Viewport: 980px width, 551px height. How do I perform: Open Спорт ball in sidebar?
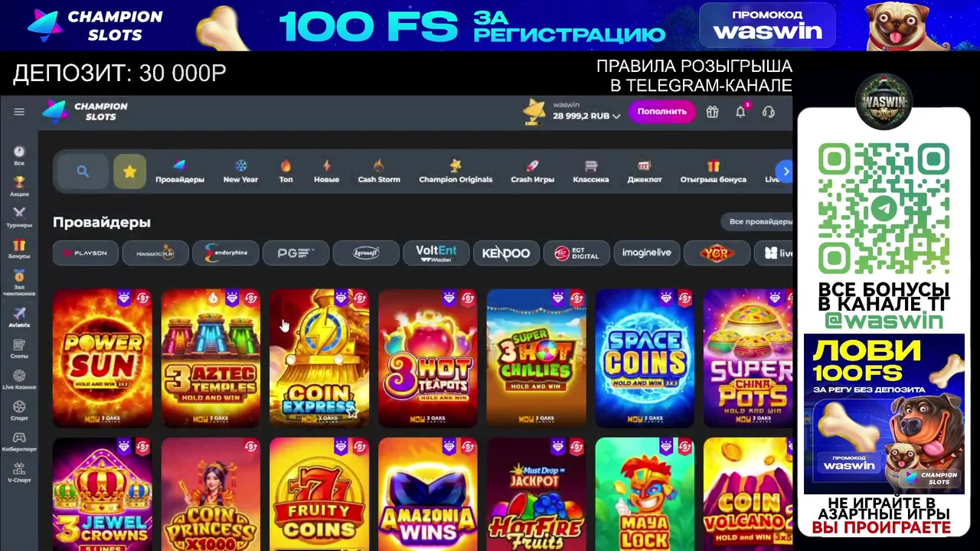click(19, 411)
